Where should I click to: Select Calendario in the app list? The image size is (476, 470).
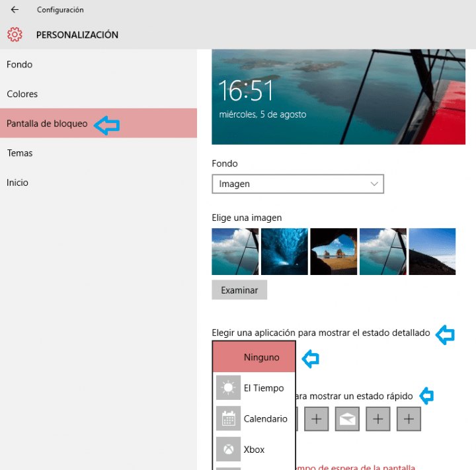pos(254,418)
